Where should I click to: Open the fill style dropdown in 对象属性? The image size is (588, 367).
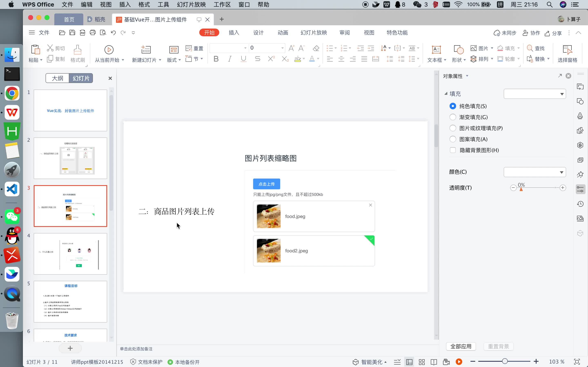pos(535,94)
